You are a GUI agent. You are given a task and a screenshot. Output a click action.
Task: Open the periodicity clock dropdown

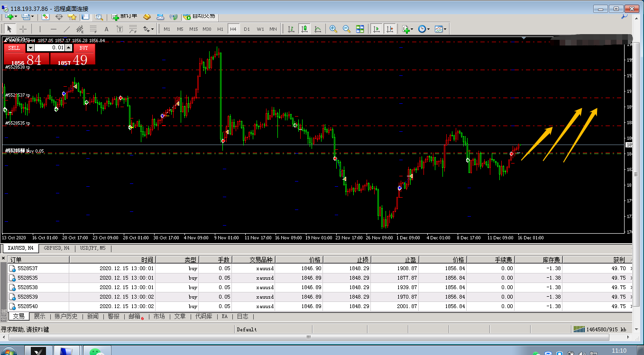pos(424,29)
